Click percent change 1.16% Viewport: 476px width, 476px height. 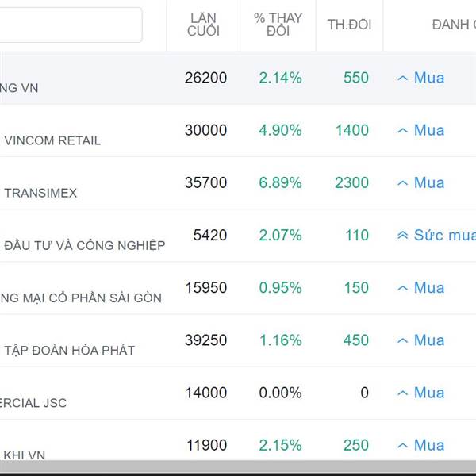(x=281, y=340)
